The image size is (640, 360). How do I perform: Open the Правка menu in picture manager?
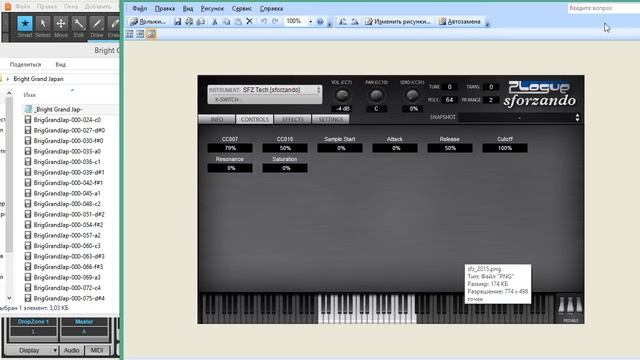click(165, 9)
